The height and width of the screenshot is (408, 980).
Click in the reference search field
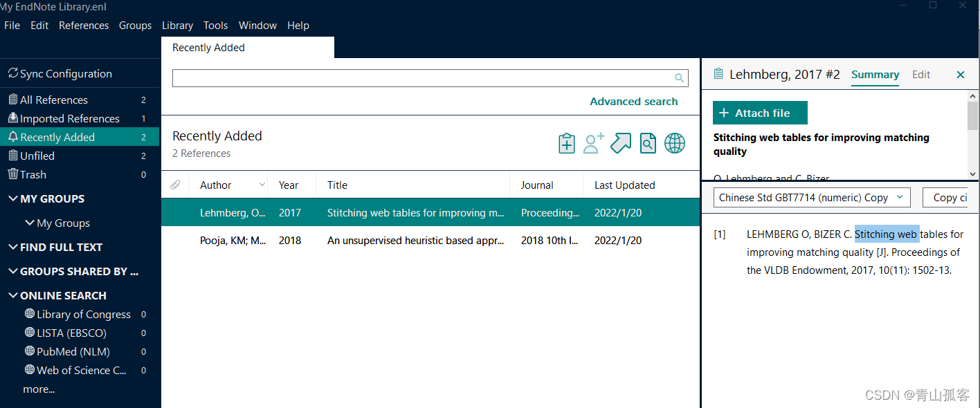(422, 78)
